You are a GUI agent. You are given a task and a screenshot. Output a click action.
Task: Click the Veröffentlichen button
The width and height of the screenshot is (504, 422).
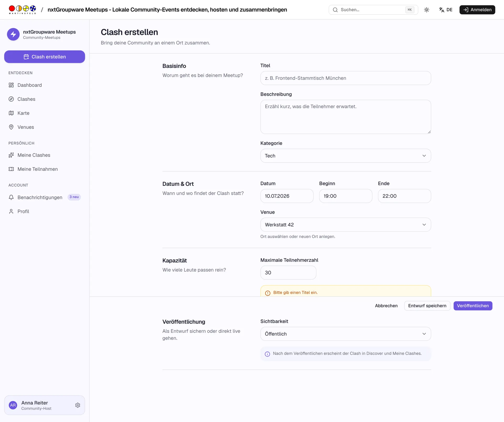tap(473, 306)
